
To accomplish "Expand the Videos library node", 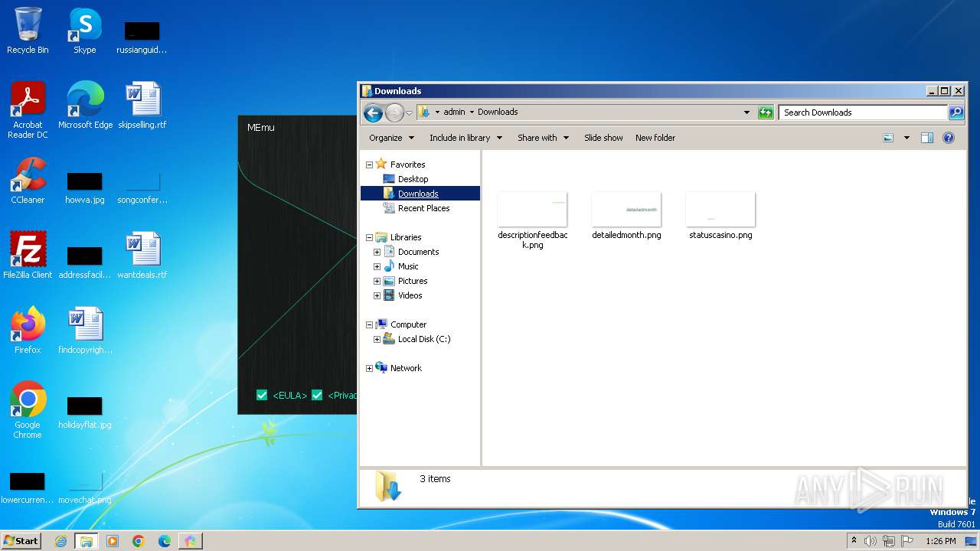I will click(x=377, y=295).
